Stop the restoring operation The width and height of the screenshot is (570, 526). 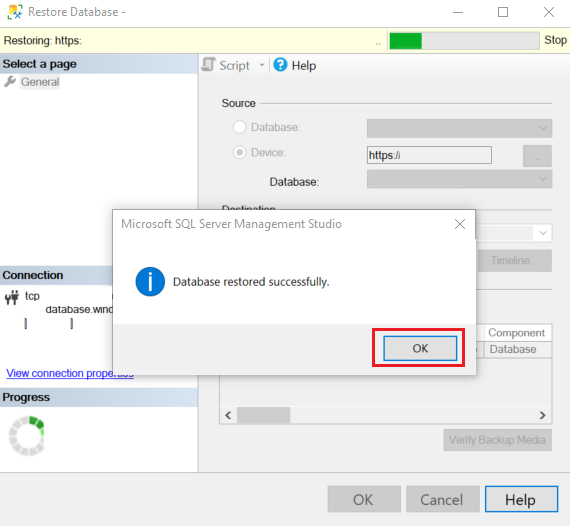pyautogui.click(x=555, y=40)
